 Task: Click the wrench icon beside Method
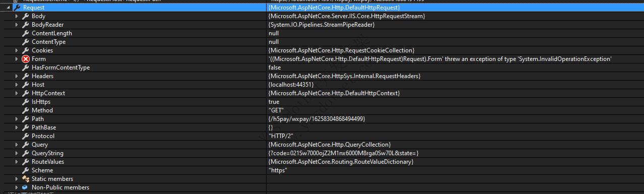click(25, 110)
